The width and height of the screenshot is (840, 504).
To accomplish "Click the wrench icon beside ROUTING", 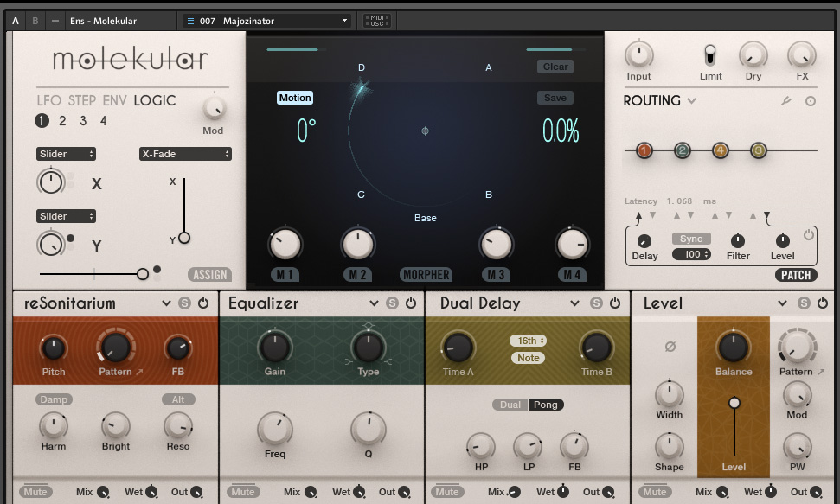I will pyautogui.click(x=786, y=101).
